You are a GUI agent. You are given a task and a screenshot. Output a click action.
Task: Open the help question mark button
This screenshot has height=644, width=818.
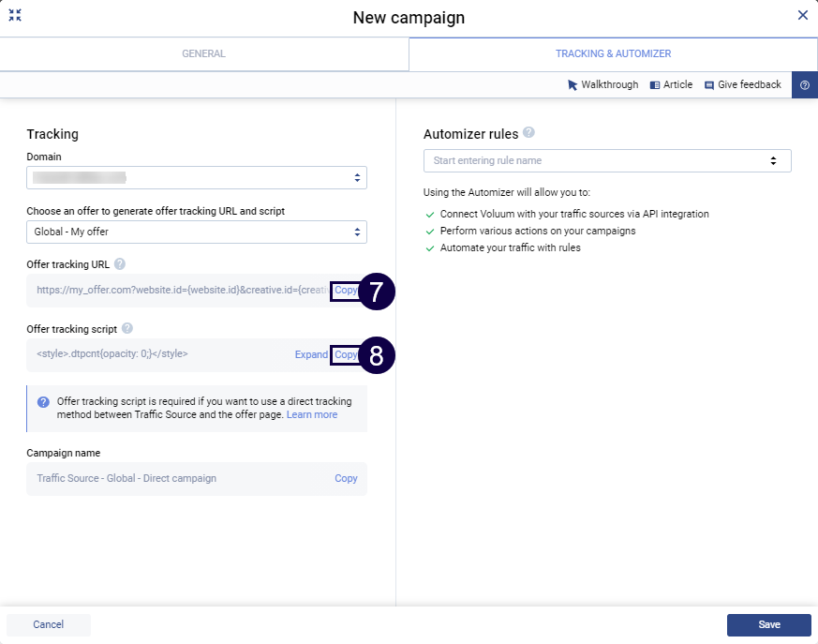804,85
